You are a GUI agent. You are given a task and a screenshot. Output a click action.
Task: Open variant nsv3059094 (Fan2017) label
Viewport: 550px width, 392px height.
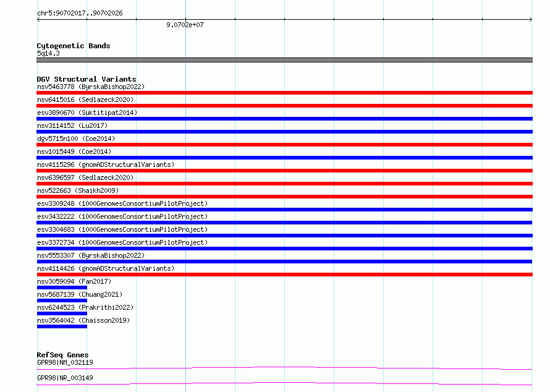74,281
